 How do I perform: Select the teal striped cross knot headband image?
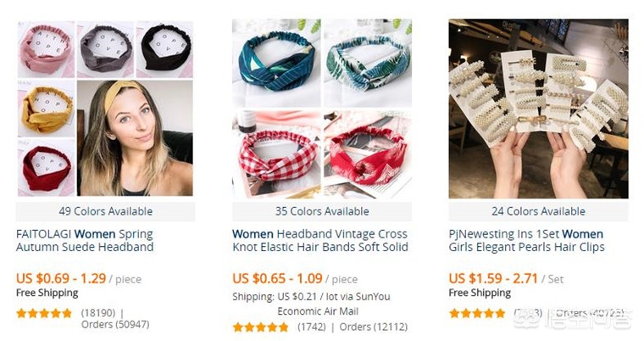pos(276,63)
